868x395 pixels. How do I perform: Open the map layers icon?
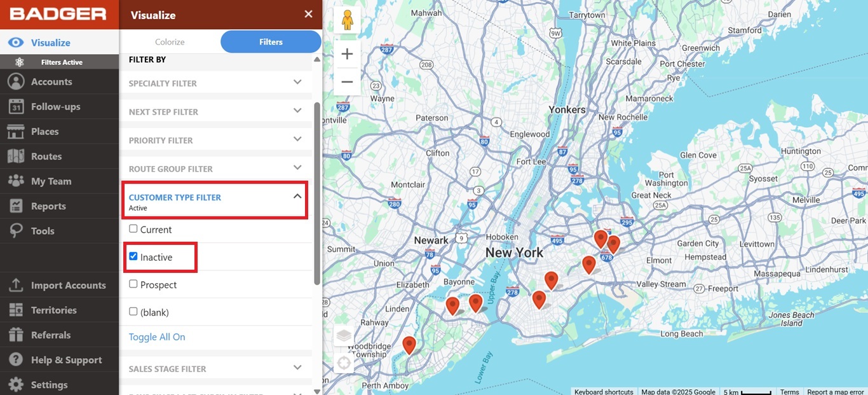[344, 335]
